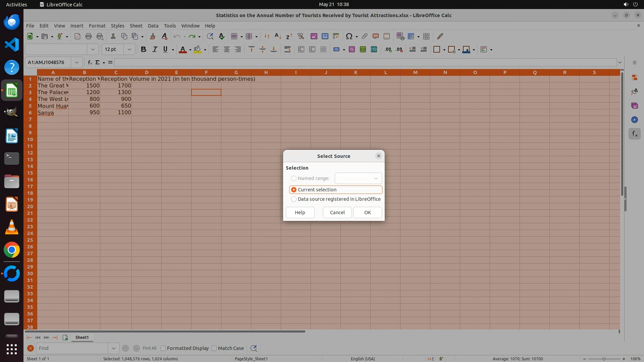The width and height of the screenshot is (644, 362).
Task: Click the Sort Ascending toolbar icon
Action: click(x=278, y=36)
